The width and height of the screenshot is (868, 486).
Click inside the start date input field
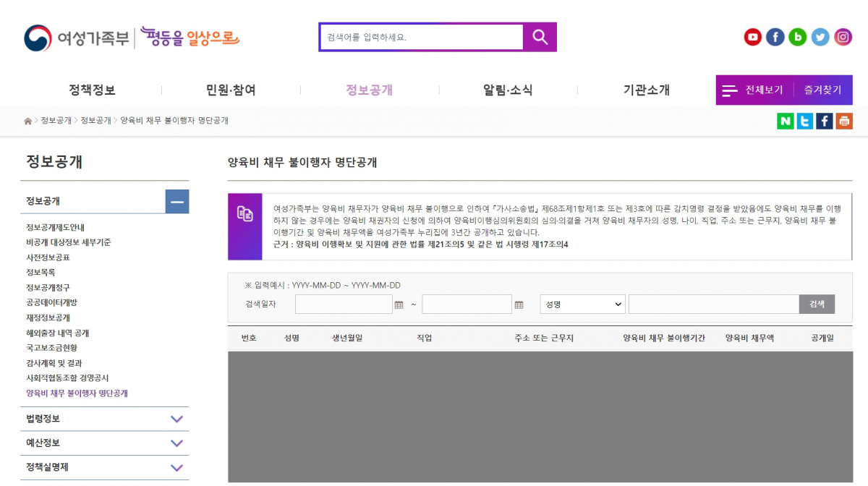(x=344, y=304)
